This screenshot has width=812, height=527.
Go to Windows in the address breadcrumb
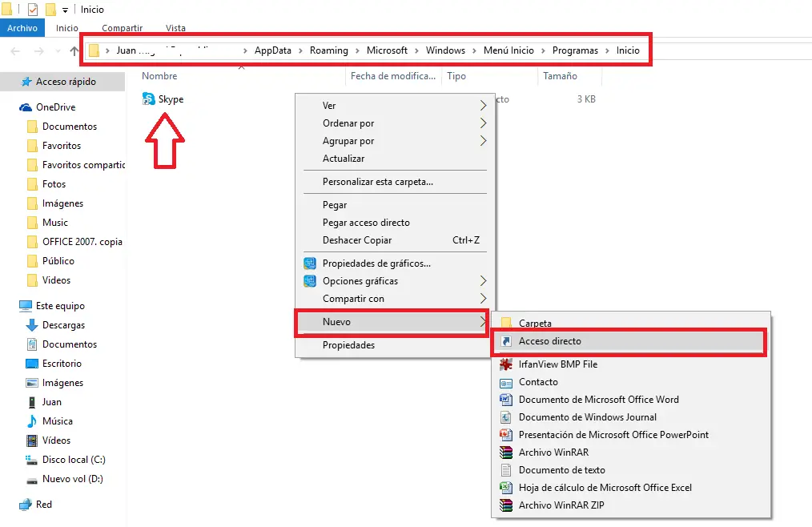(x=445, y=50)
